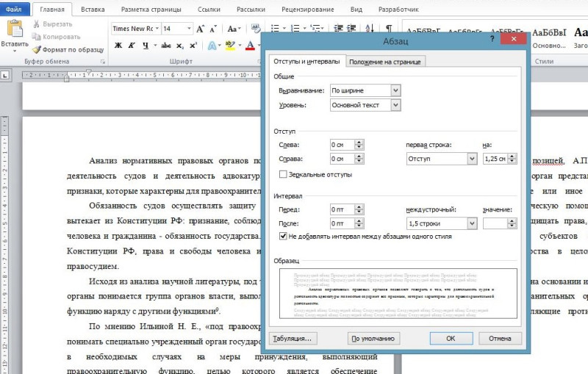Click the Справа indent input field

(342, 159)
